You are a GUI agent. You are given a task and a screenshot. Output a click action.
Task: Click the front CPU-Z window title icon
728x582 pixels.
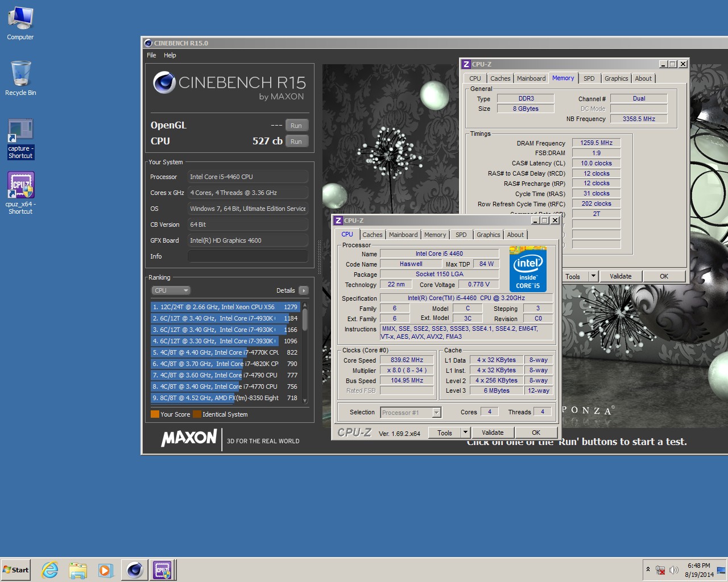(338, 221)
